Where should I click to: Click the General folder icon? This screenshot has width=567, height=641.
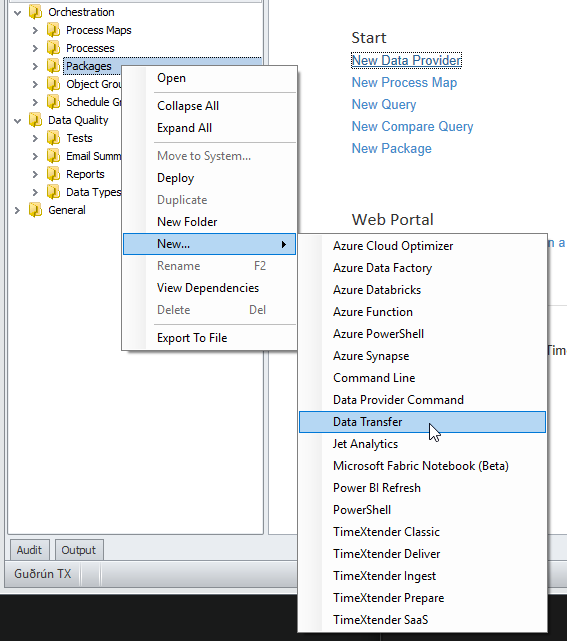[x=36, y=210]
